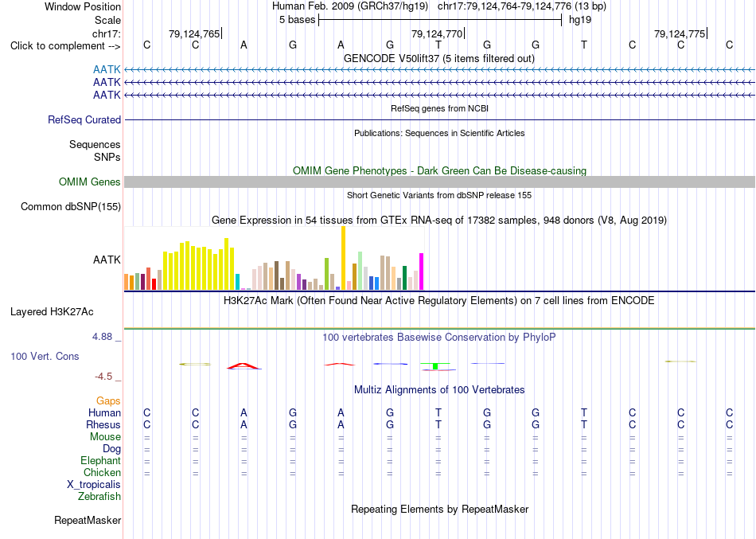This screenshot has width=756, height=539.
Task: Click the Layered H3K27Ac track label
Action: coord(52,312)
